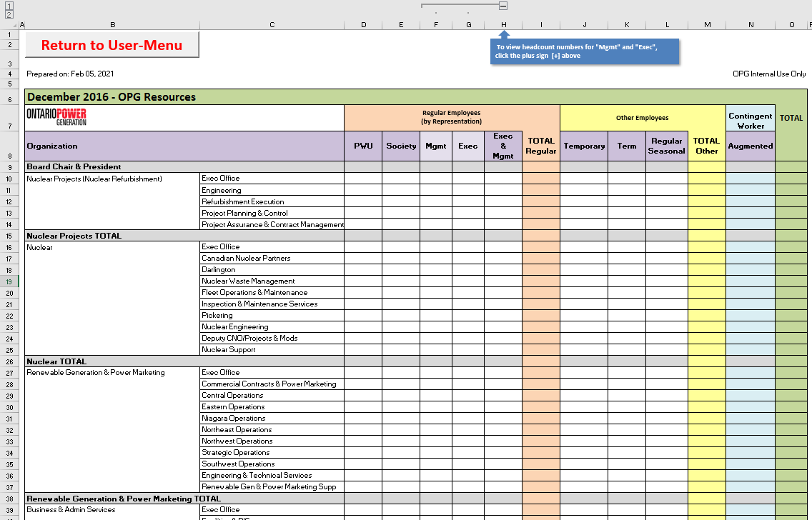Select the 'OPG Internal Use Only' text
Screen dimensions: 812x520
point(769,74)
